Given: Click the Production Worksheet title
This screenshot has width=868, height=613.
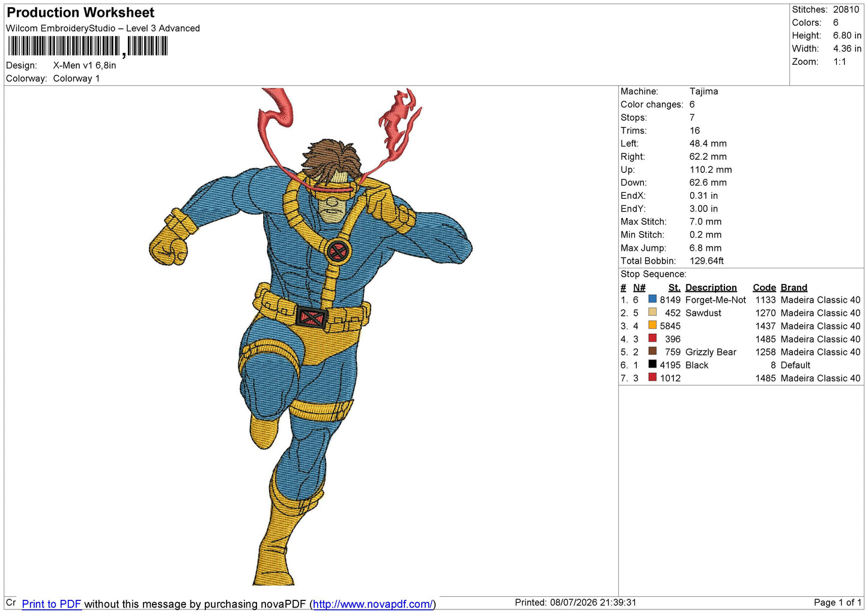Looking at the screenshot, I should coord(80,13).
